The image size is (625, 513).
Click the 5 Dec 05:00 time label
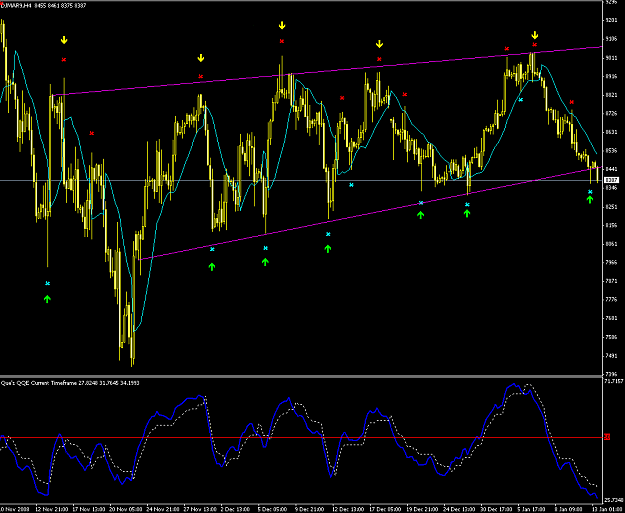click(x=273, y=509)
